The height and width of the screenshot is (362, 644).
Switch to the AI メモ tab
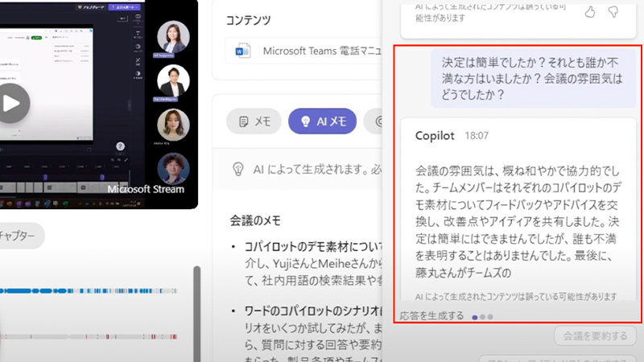point(322,121)
